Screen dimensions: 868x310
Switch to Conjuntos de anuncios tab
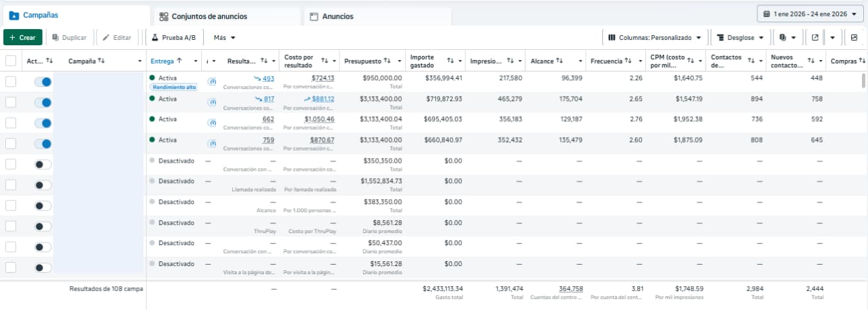pos(227,16)
